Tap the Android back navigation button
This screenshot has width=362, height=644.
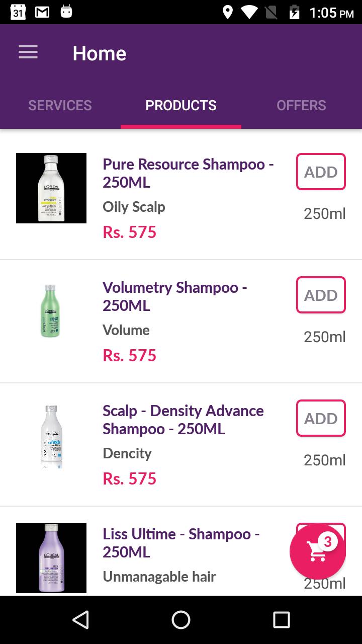pyautogui.click(x=80, y=620)
